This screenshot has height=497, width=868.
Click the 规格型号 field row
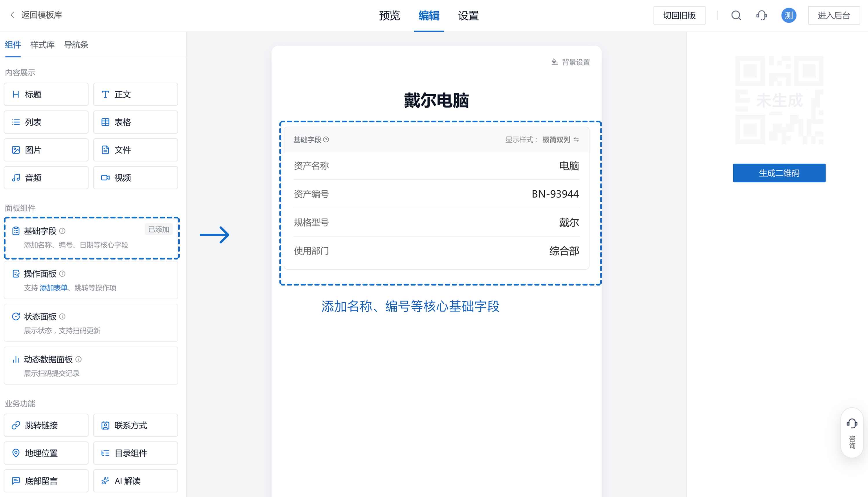coord(437,222)
